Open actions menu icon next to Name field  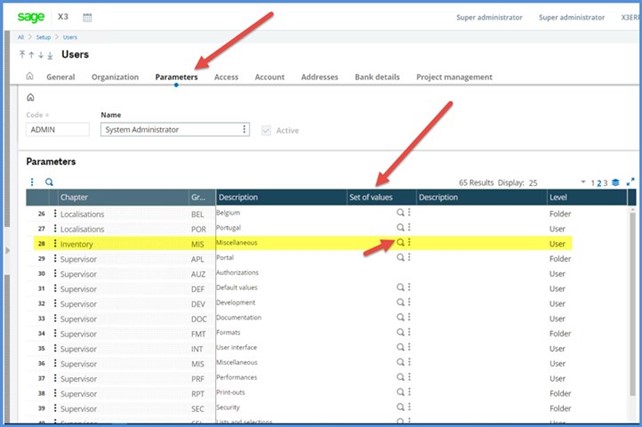click(245, 129)
